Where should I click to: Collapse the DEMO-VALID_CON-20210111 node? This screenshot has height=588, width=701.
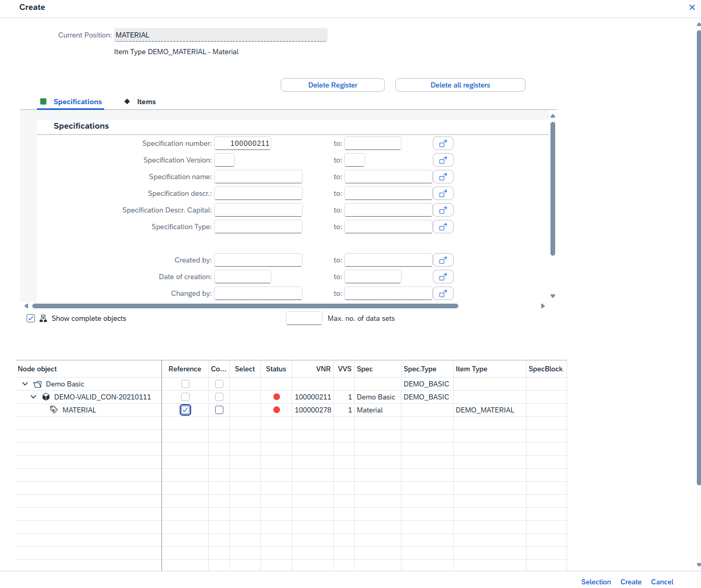click(33, 397)
